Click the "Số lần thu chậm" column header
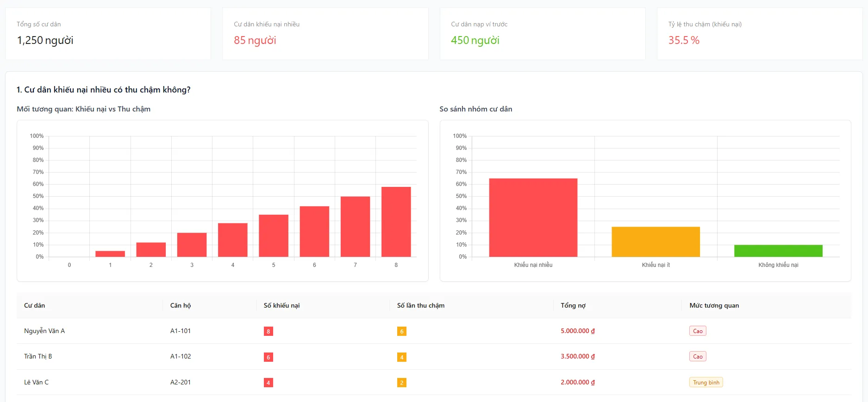868x402 pixels. point(421,305)
